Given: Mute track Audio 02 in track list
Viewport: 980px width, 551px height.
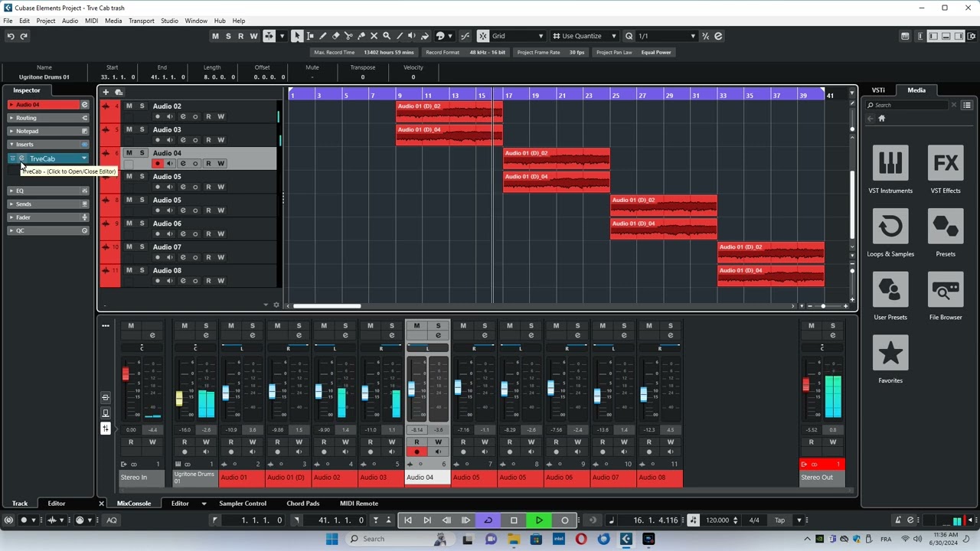Looking at the screenshot, I should tap(129, 106).
